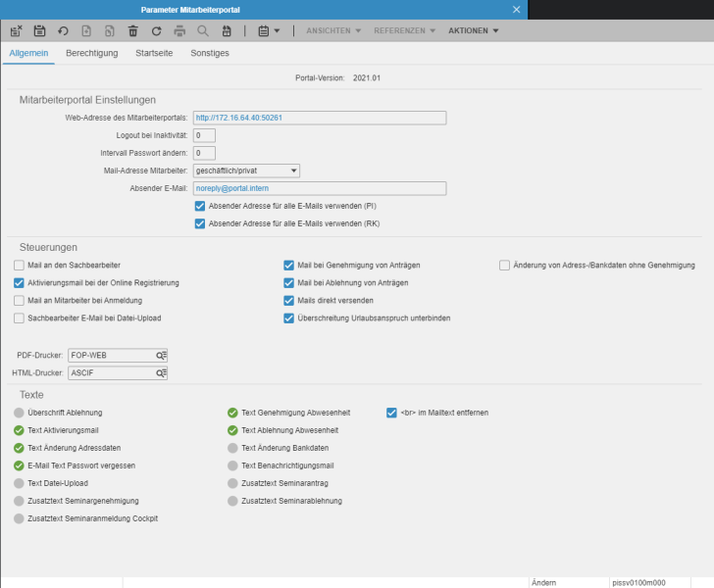Save the parameters with the floppy-disk icon
Image resolution: width=714 pixels, height=588 pixels.
coord(39,30)
